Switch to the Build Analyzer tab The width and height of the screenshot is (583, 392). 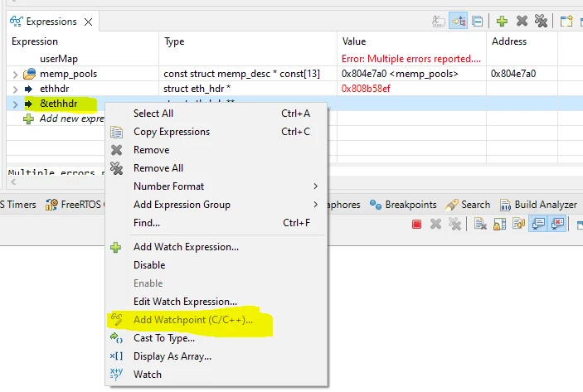tap(538, 205)
